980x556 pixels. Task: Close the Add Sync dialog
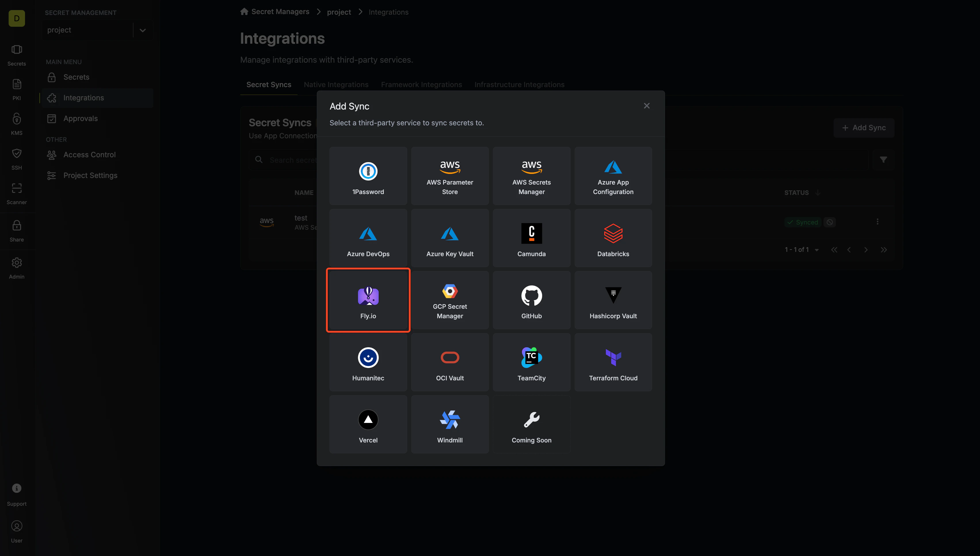647,106
